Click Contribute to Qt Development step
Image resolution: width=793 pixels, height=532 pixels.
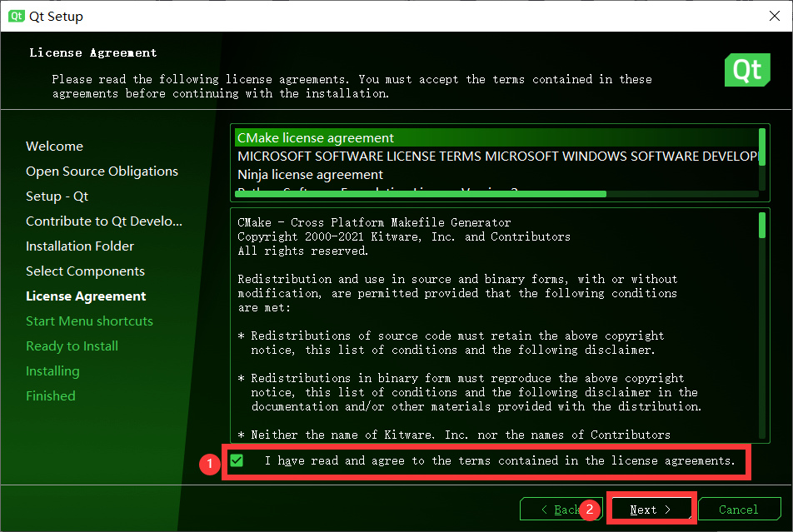(104, 221)
